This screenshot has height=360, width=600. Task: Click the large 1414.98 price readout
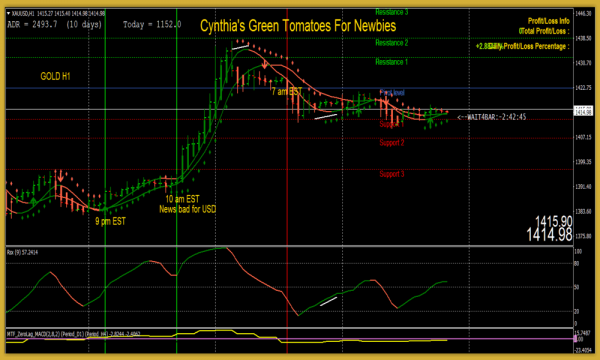[549, 235]
